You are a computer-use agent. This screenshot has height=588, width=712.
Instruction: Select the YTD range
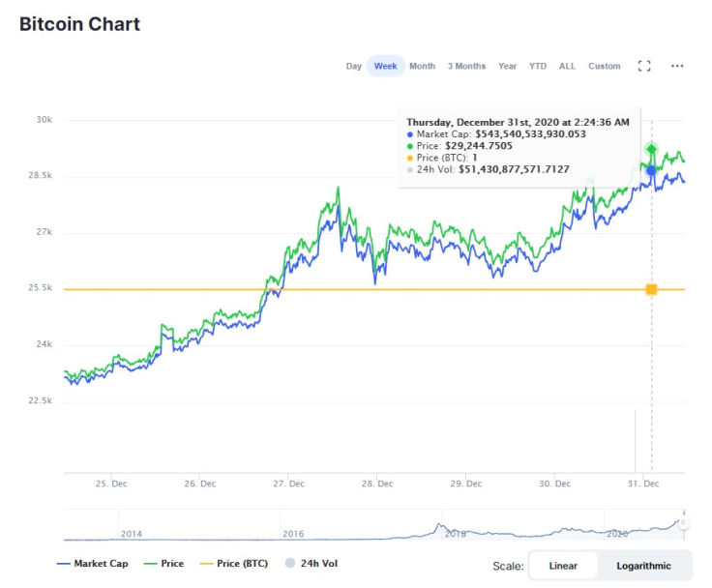(x=538, y=66)
